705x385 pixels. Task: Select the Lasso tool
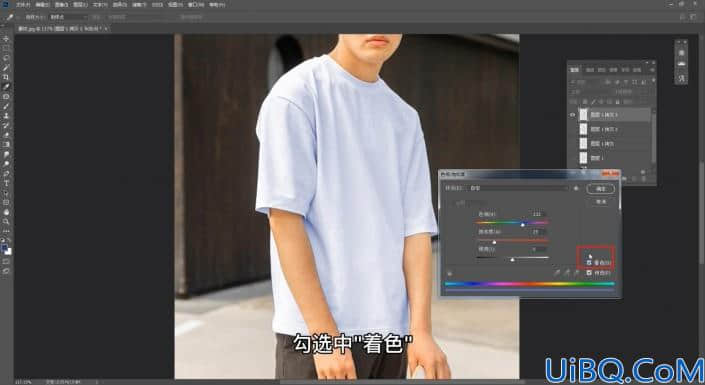point(6,58)
